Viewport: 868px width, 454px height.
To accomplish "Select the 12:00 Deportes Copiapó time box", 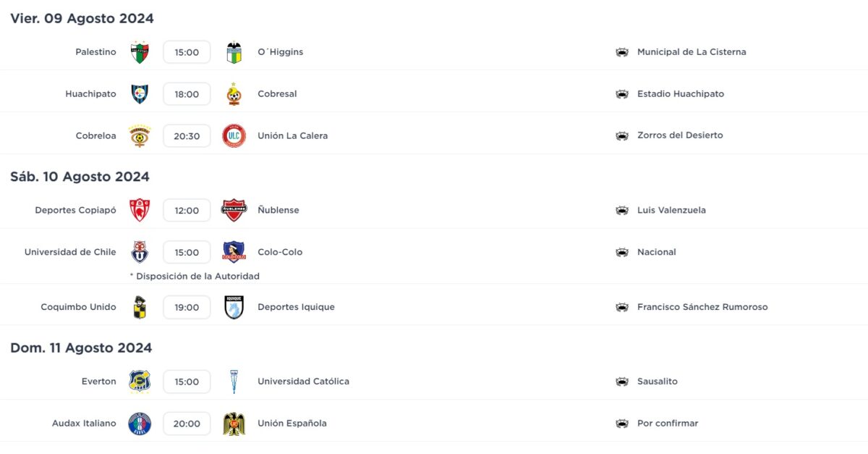I will 187,210.
